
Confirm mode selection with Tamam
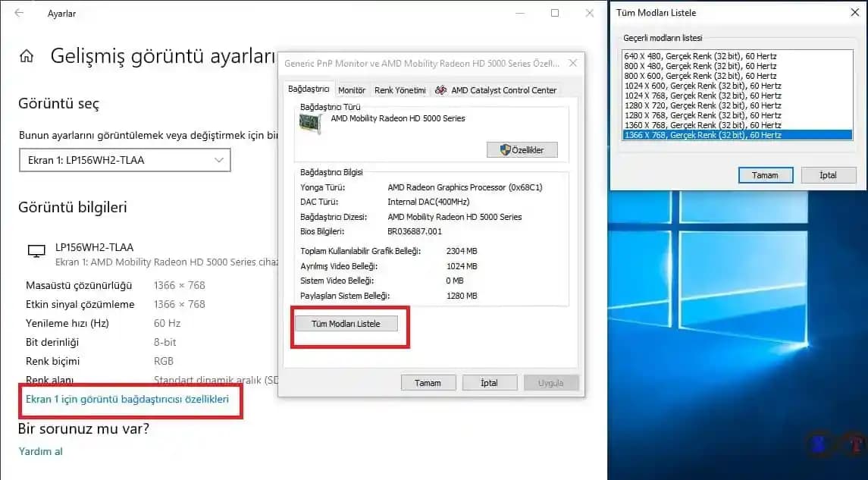tap(765, 175)
